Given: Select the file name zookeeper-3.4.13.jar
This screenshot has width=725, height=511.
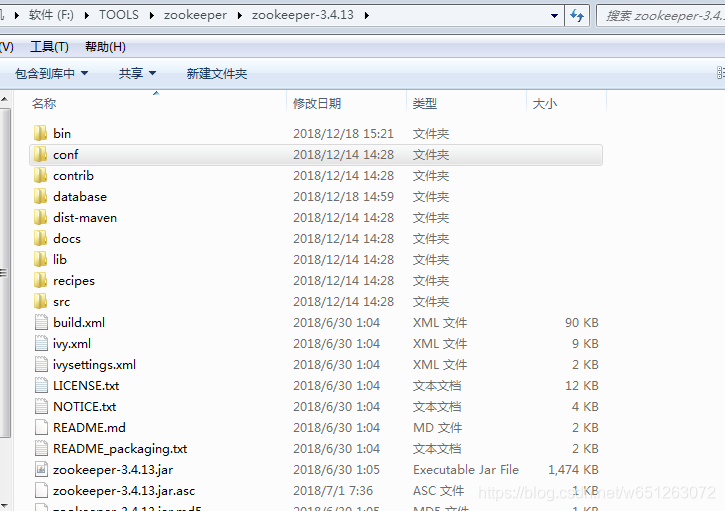Looking at the screenshot, I should pos(113,469).
